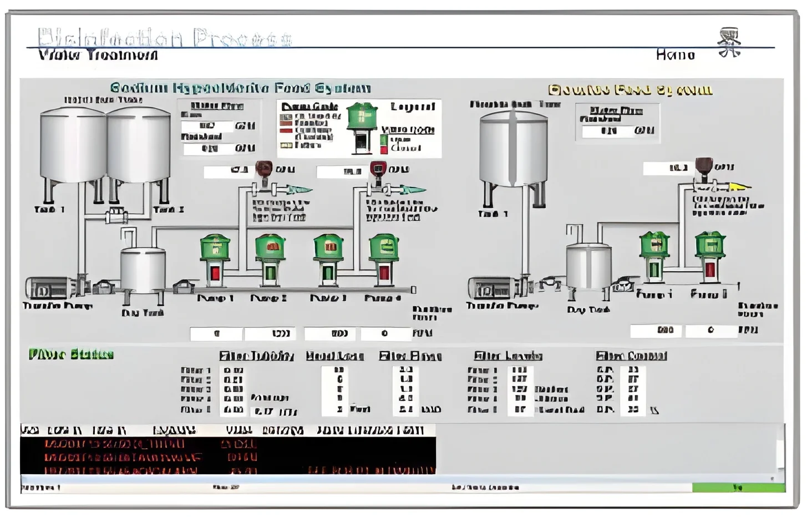Viewport: 812px width, 517px height.
Task: Select the third red alarm row
Action: click(228, 470)
